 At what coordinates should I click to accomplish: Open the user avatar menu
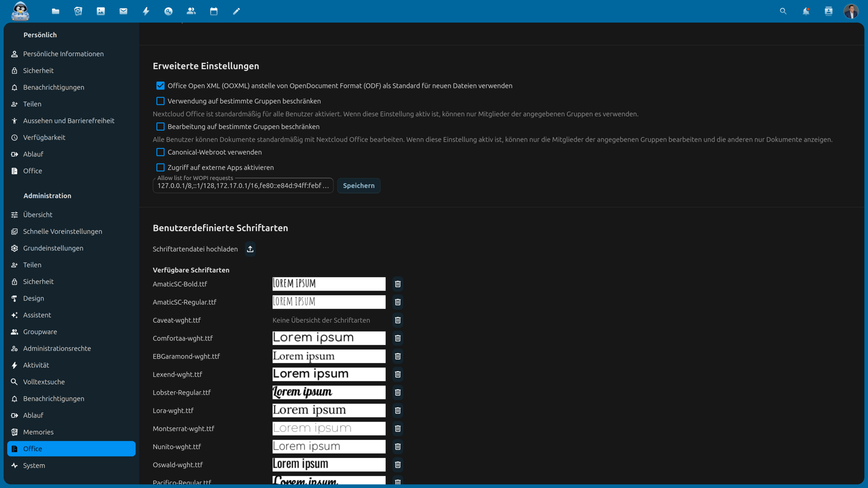click(x=851, y=11)
